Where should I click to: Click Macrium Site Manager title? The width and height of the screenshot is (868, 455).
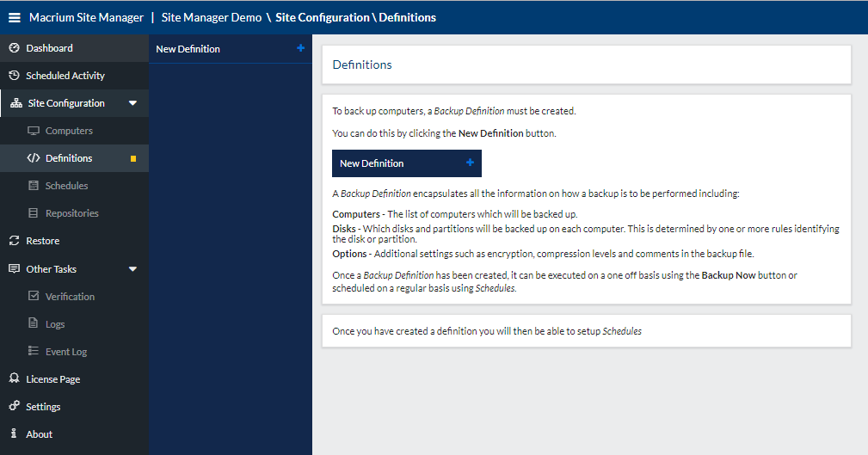[x=86, y=17]
